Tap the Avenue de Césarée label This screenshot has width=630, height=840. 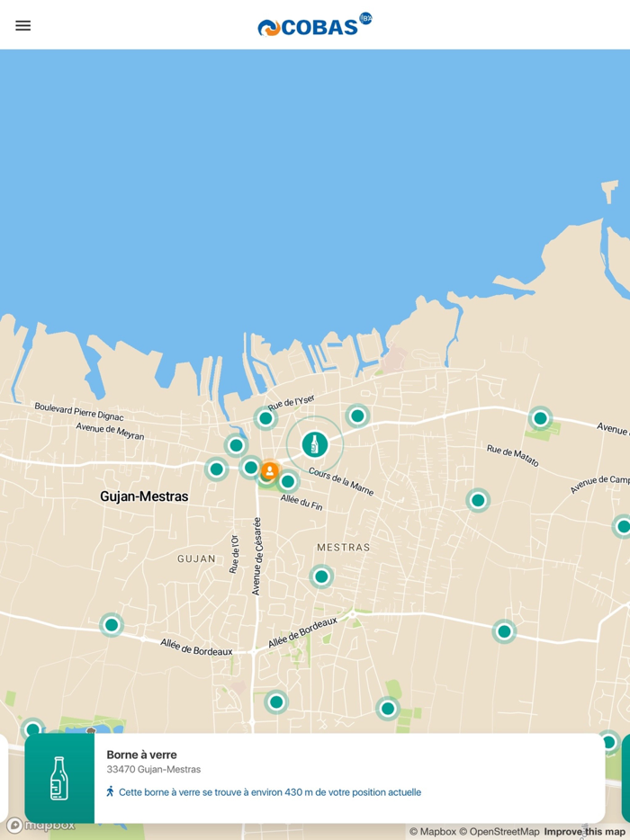point(256,556)
